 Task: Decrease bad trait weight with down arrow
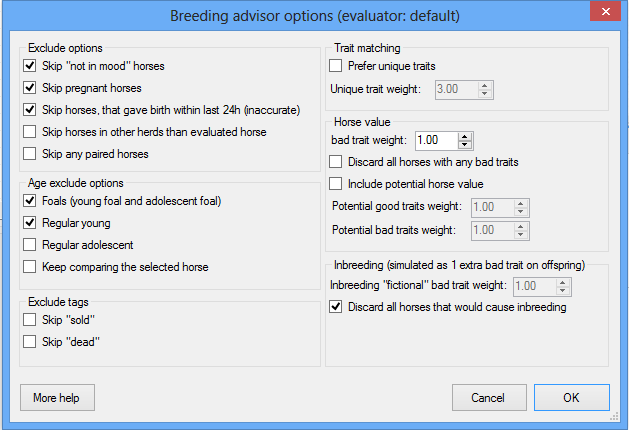click(x=465, y=145)
